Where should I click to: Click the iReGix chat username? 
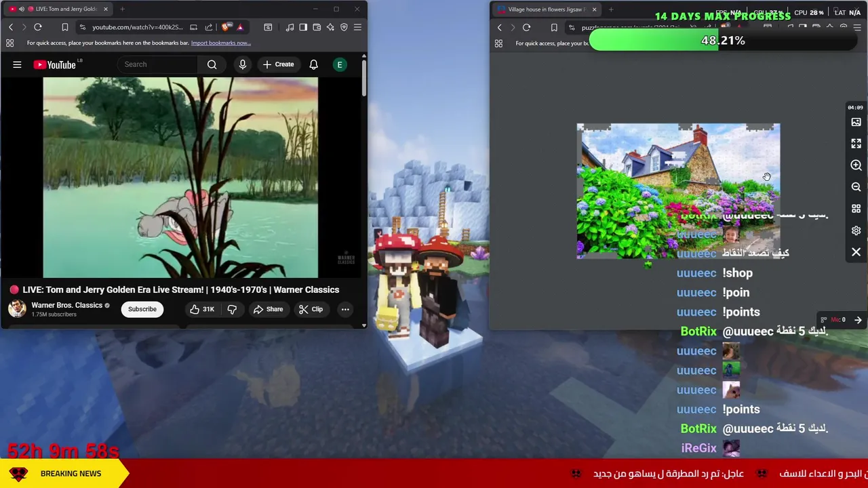pyautogui.click(x=698, y=448)
